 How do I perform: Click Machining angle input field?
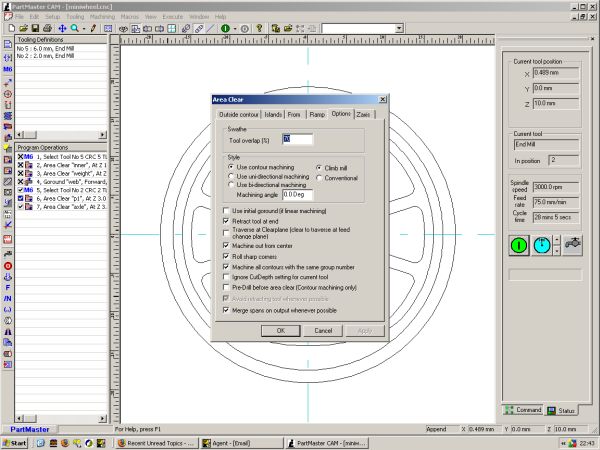tap(297, 194)
